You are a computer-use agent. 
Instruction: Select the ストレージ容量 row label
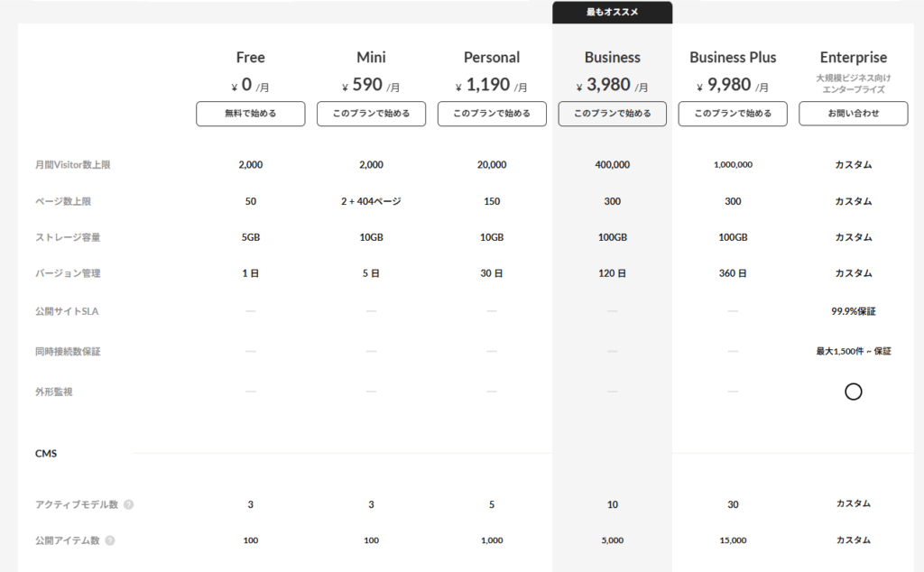(x=68, y=237)
